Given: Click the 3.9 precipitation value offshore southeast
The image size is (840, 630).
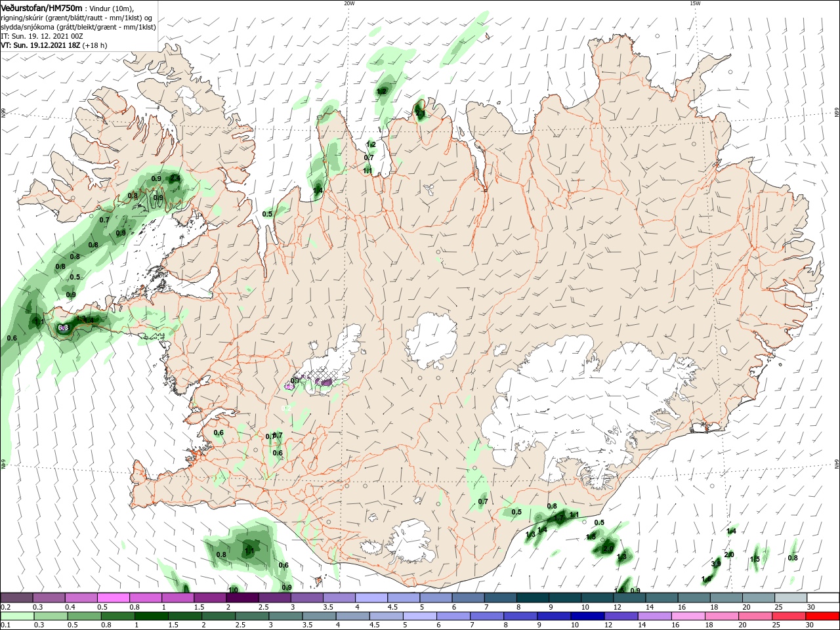Looking at the screenshot, I should (x=716, y=563).
